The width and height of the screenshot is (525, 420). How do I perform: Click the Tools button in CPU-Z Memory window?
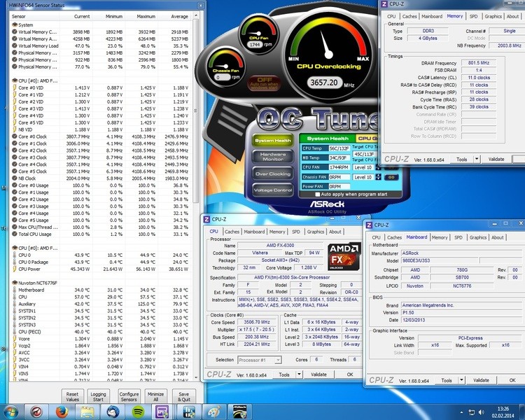[462, 160]
